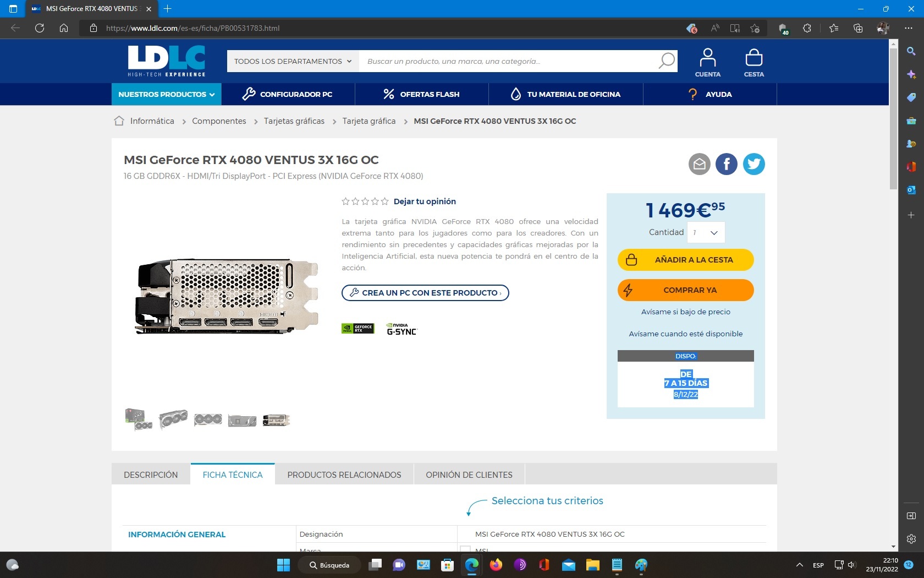Click Avísame si bajo de precio link
Viewport: 924px width, 578px height.
pos(685,312)
